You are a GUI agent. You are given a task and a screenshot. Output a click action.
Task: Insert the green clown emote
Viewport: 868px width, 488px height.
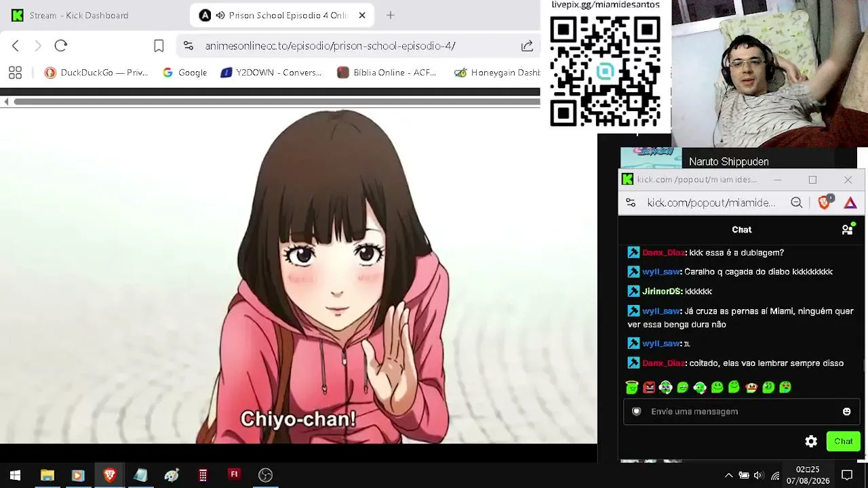[x=700, y=388]
